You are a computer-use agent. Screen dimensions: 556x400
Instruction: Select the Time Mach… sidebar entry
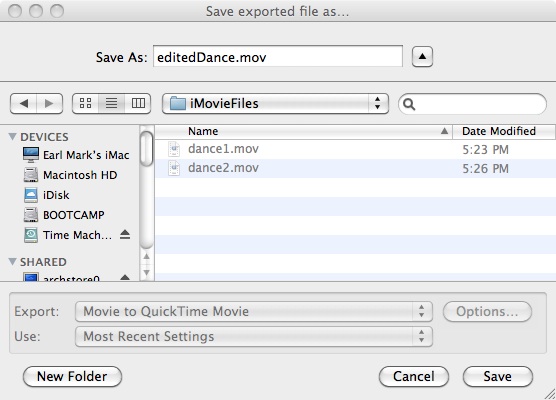click(77, 235)
